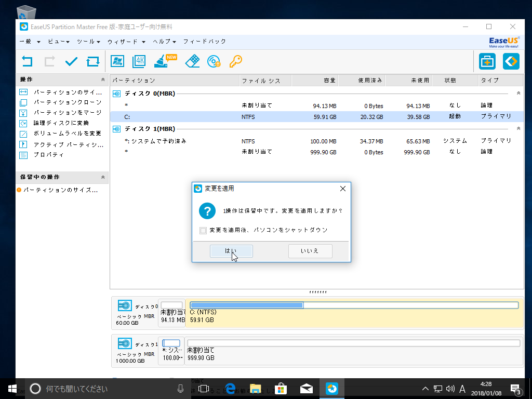This screenshot has height=399, width=532.
Task: Select 論理ディスクに変換 in sidebar
Action: click(61, 123)
